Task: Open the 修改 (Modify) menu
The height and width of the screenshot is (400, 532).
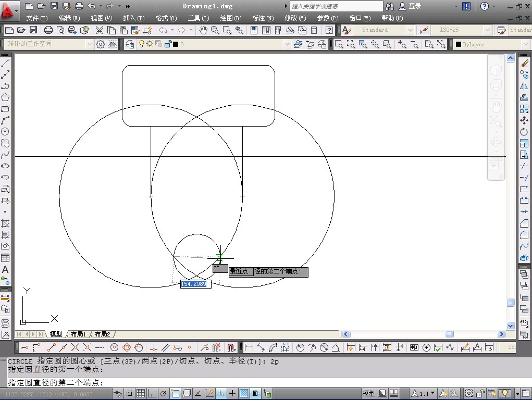Action: 295,18
